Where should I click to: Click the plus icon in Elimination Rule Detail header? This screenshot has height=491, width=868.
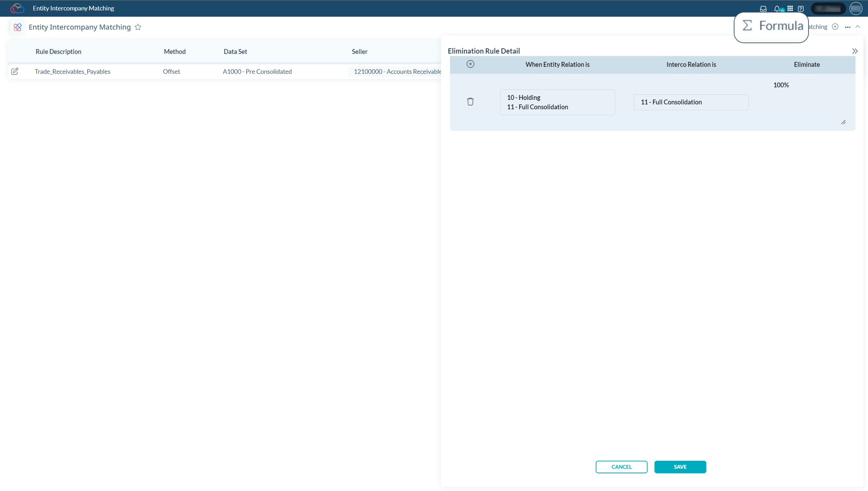(471, 64)
